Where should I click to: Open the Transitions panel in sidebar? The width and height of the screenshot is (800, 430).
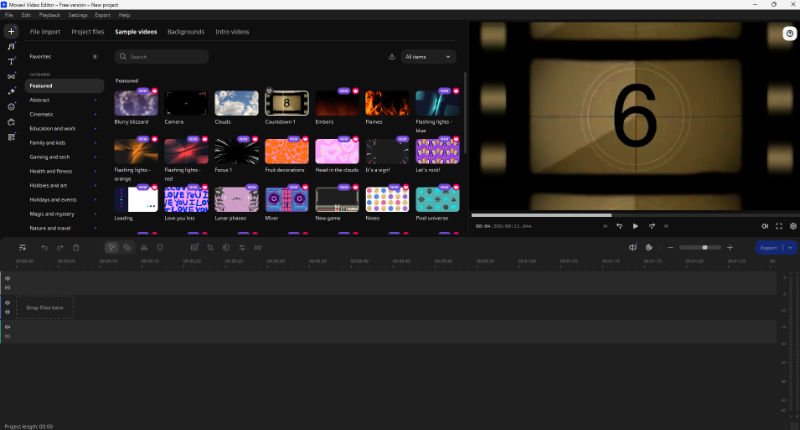pos(11,77)
